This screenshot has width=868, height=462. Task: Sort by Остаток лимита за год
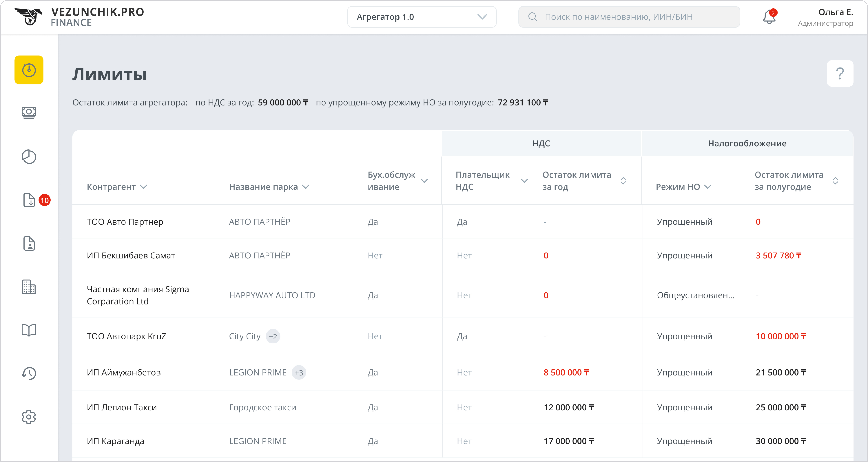[623, 181]
